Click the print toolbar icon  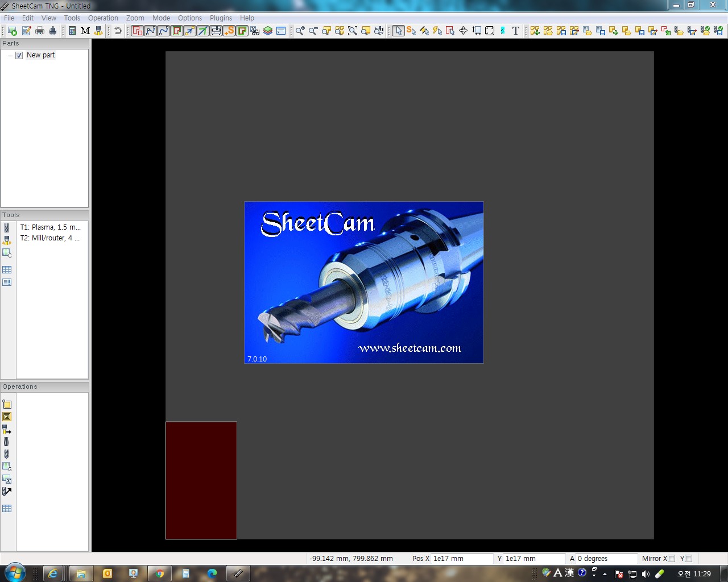[40, 31]
